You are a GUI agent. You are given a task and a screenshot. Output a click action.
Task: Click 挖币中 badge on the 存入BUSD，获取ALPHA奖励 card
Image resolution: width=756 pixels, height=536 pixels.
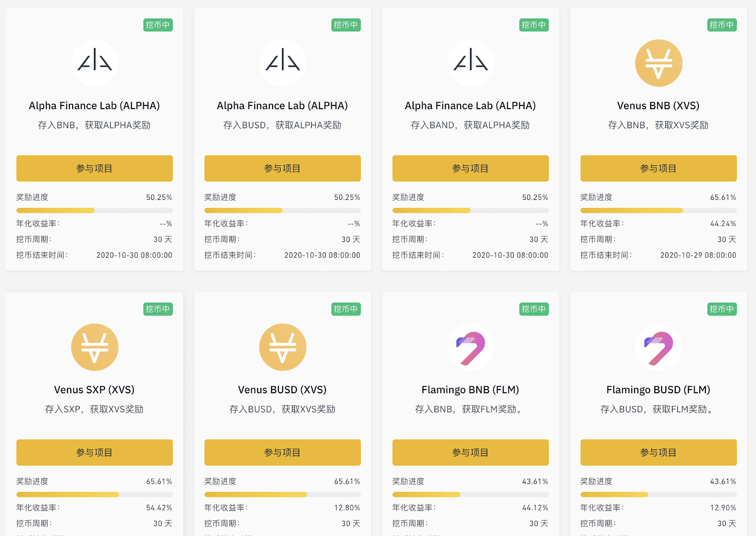click(346, 25)
